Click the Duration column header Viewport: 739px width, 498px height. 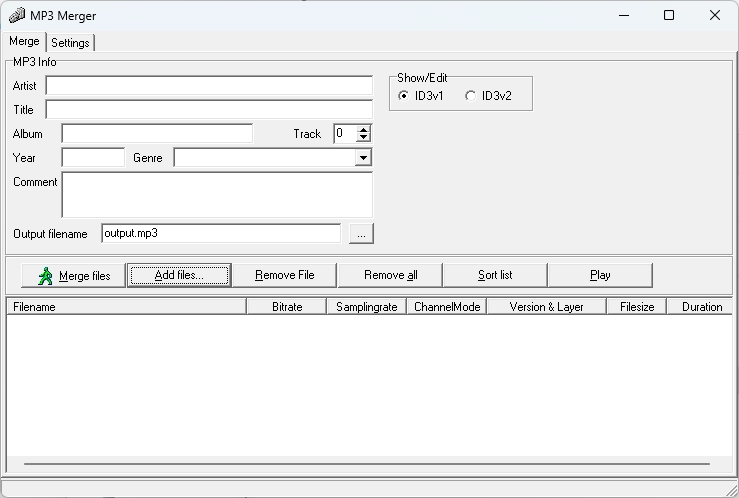701,307
